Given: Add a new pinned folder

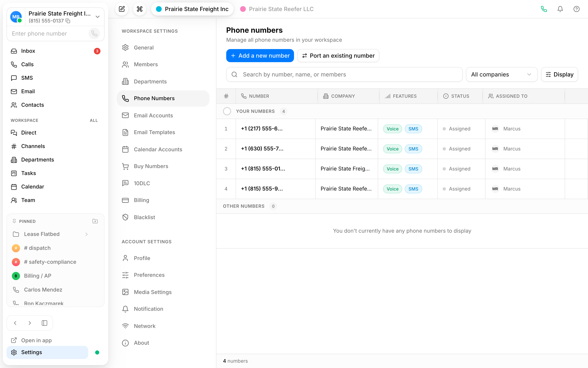Looking at the screenshot, I should pyautogui.click(x=95, y=221).
